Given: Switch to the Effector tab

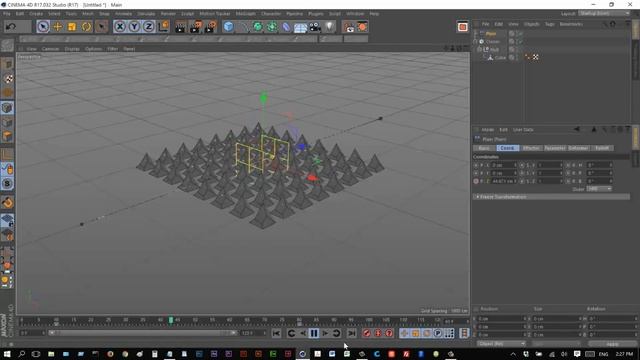Looking at the screenshot, I should coord(531,148).
